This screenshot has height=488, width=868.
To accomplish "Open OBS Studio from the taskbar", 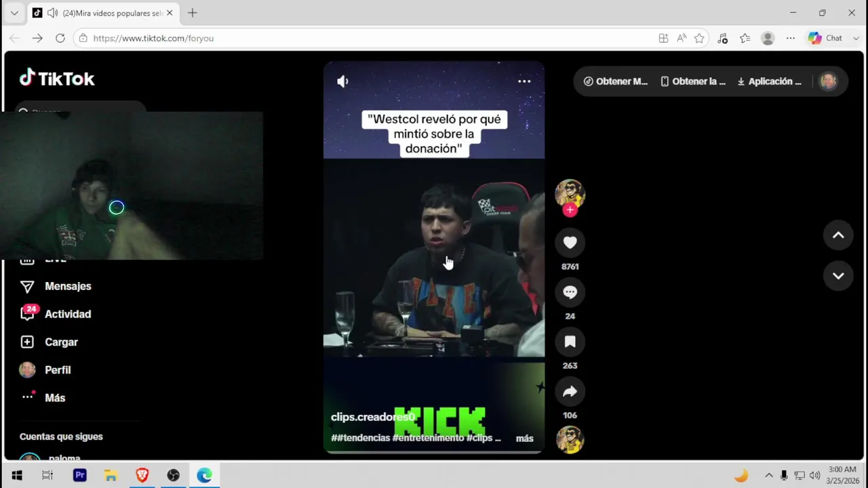I will [x=173, y=476].
